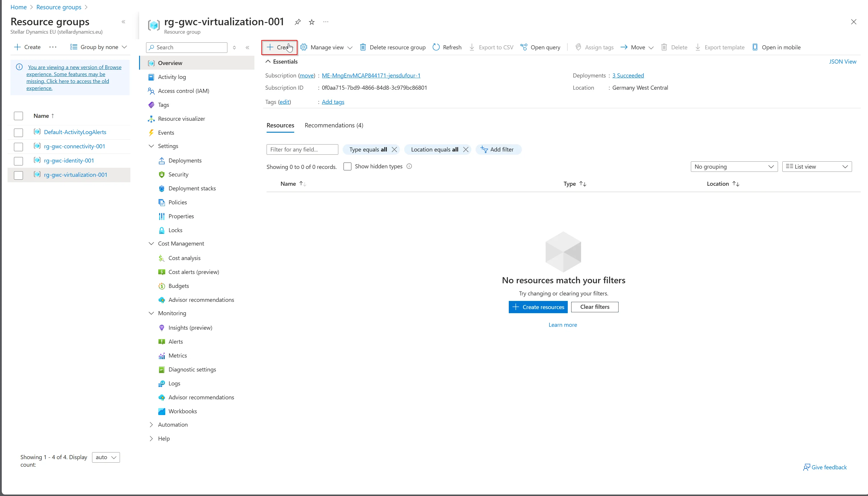Open query via the graph icon
The width and height of the screenshot is (868, 496).
(x=524, y=47)
